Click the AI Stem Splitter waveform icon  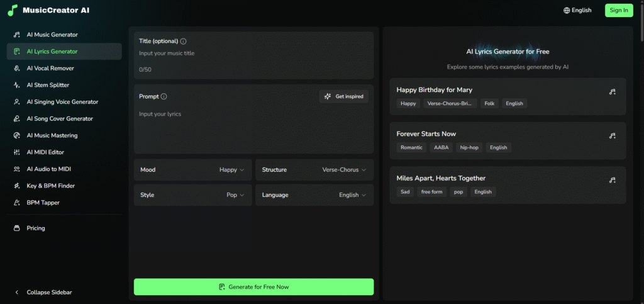pyautogui.click(x=17, y=86)
